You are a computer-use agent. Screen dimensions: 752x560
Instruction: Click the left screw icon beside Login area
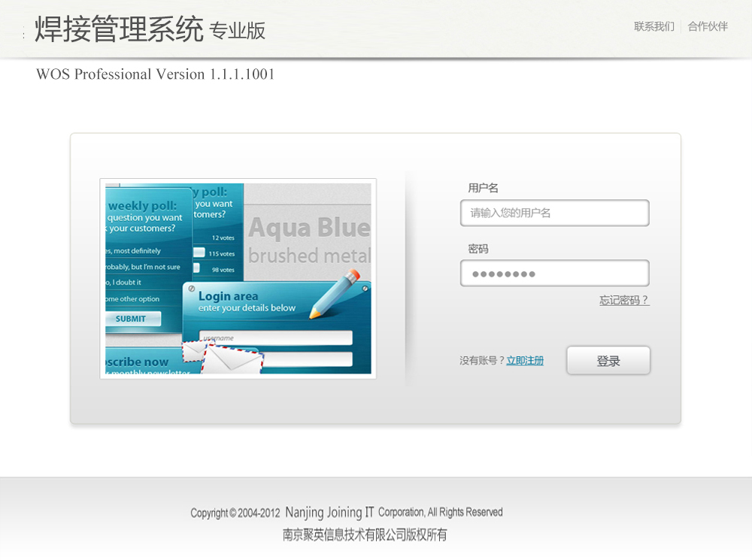pos(192,289)
